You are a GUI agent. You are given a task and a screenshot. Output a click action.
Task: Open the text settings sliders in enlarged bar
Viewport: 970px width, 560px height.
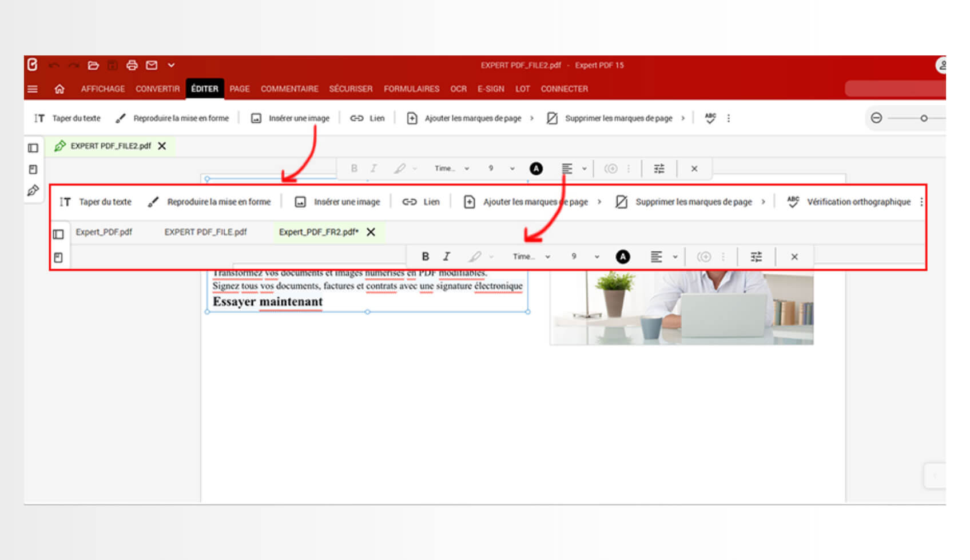click(756, 257)
